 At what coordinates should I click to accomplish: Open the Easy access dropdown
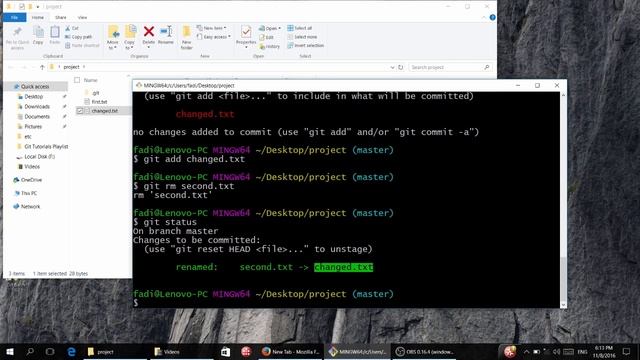(213, 37)
